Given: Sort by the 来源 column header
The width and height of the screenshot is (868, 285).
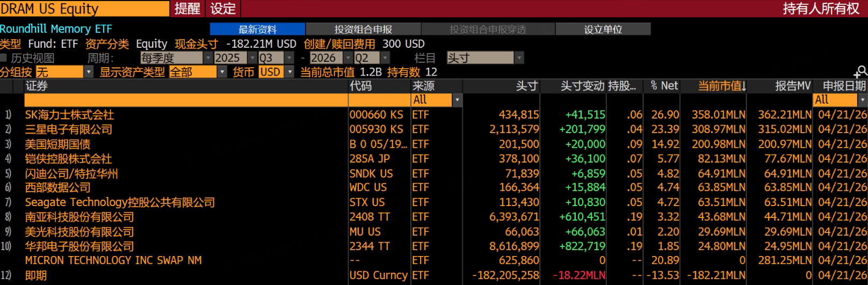Looking at the screenshot, I should tap(424, 86).
